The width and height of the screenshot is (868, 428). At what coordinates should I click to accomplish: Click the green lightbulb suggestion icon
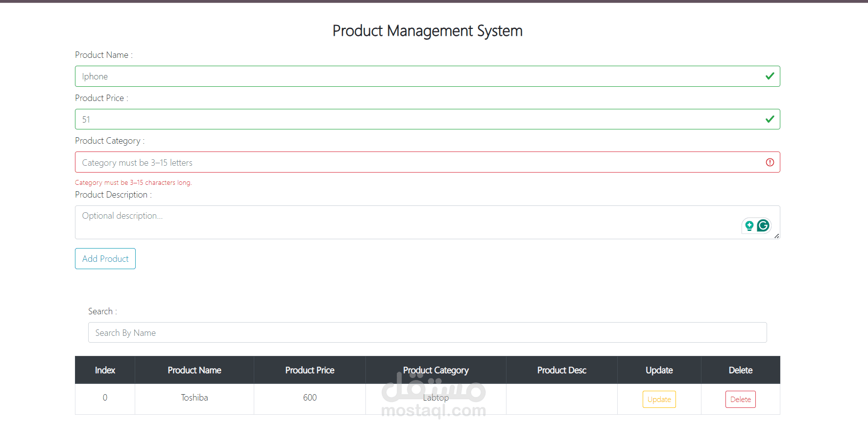tap(749, 226)
